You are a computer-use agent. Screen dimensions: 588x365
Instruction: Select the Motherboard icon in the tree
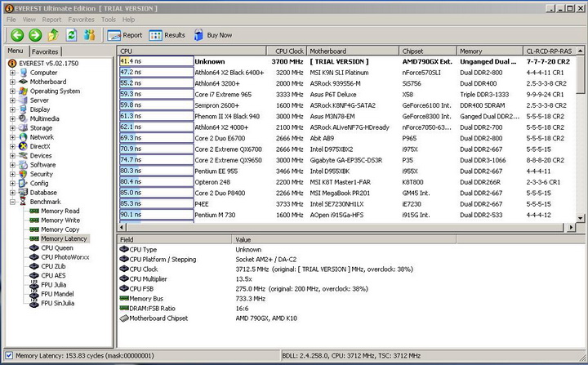pyautogui.click(x=23, y=82)
